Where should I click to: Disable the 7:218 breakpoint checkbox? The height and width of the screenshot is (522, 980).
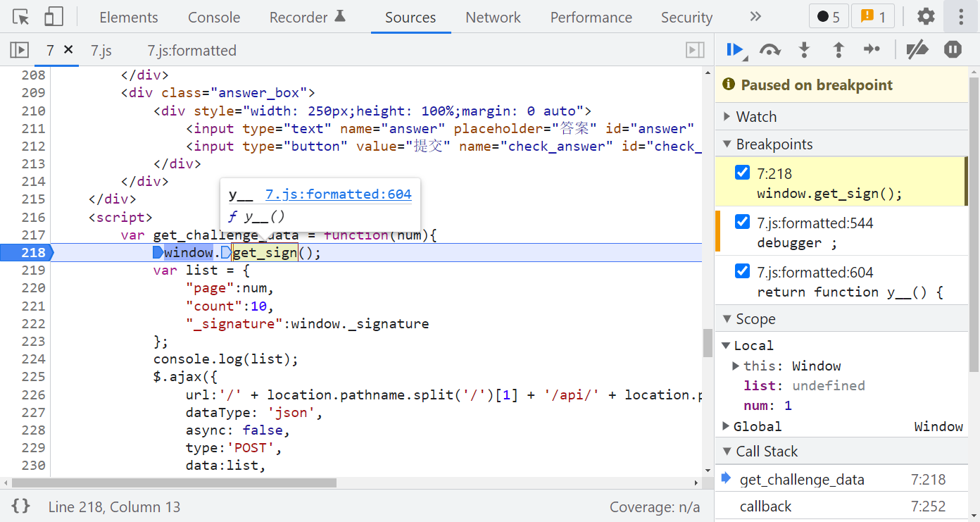click(742, 173)
